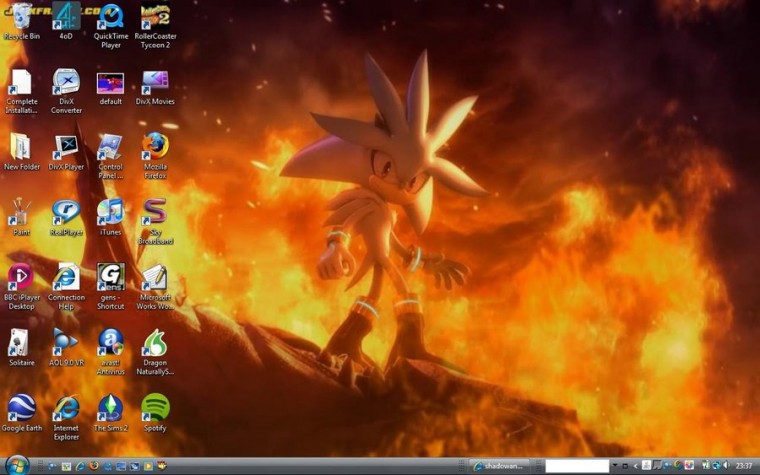Launch avast! Antivirus shortcut
Viewport: 760px width, 475px height.
pyautogui.click(x=111, y=352)
